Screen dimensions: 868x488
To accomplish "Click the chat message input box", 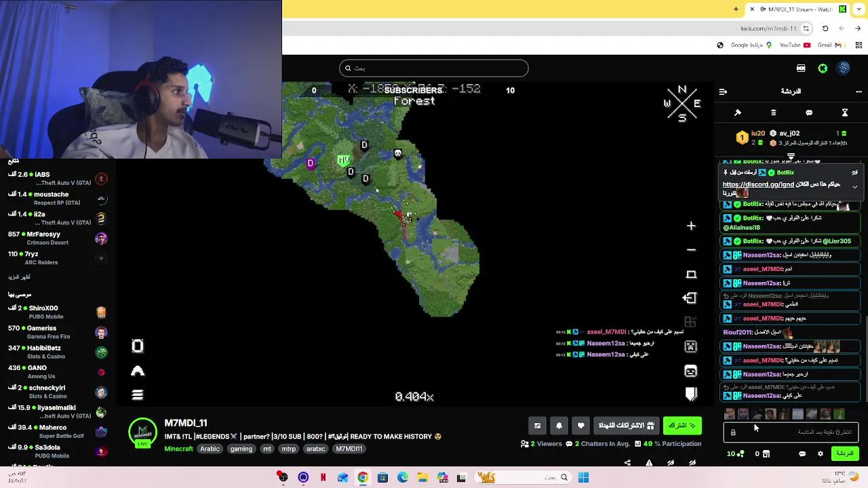I will 791,432.
